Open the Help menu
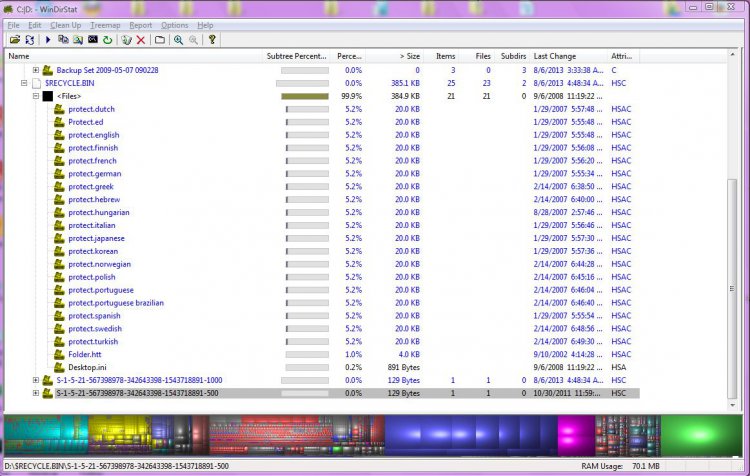The width and height of the screenshot is (750, 476). pos(205,25)
